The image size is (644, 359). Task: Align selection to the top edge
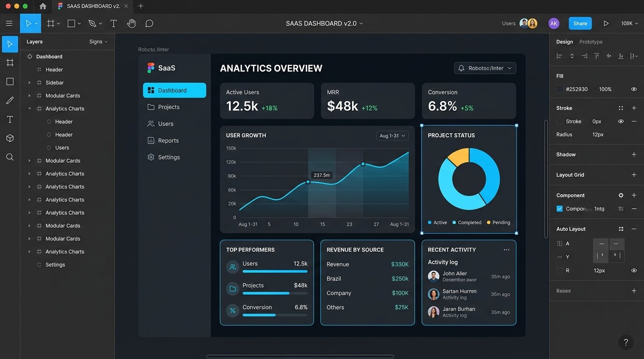[x=597, y=56]
